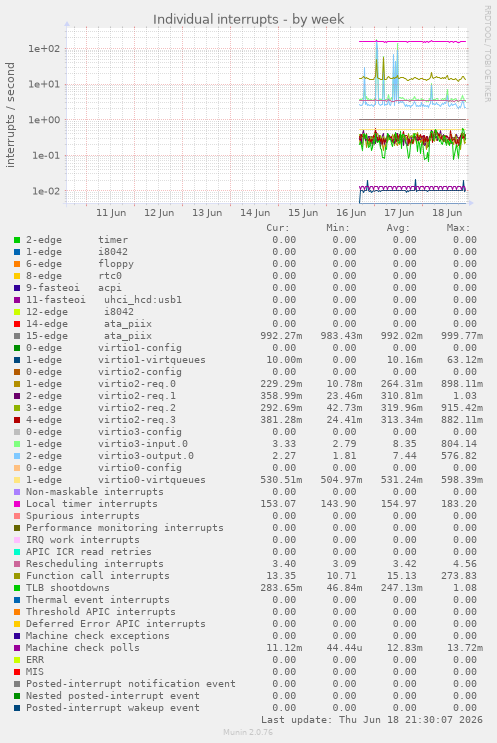
Task: Click the "Machine check exceptions" label
Action: click(x=98, y=636)
